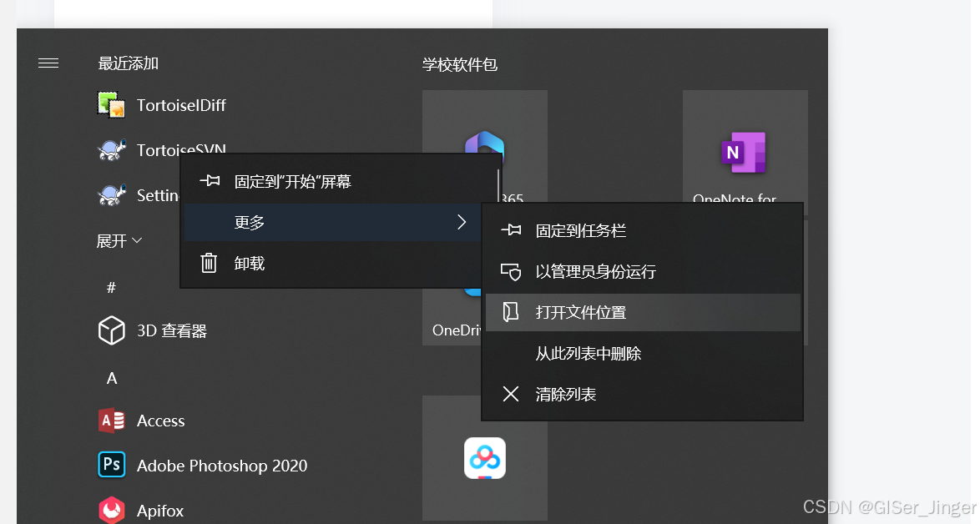
Task: Click the trash icon beside 卸载
Action: (209, 263)
